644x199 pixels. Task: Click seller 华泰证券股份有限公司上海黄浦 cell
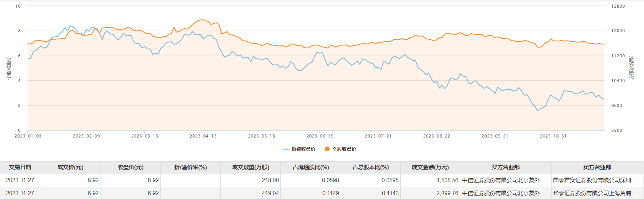tap(597, 193)
